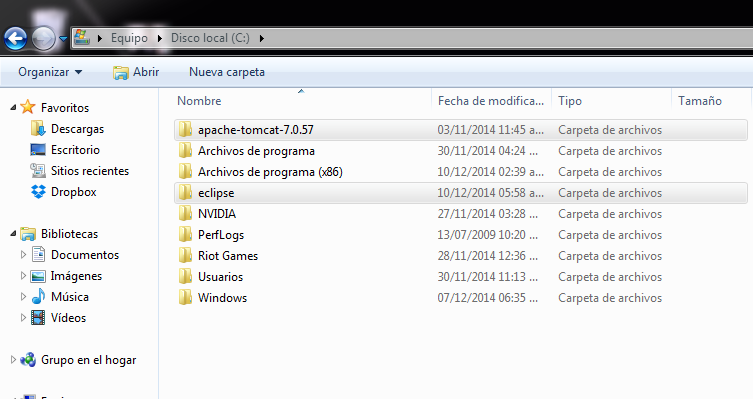Select the NVIDIA folder icon
Viewport: 753px width, 399px height.
[x=185, y=214]
